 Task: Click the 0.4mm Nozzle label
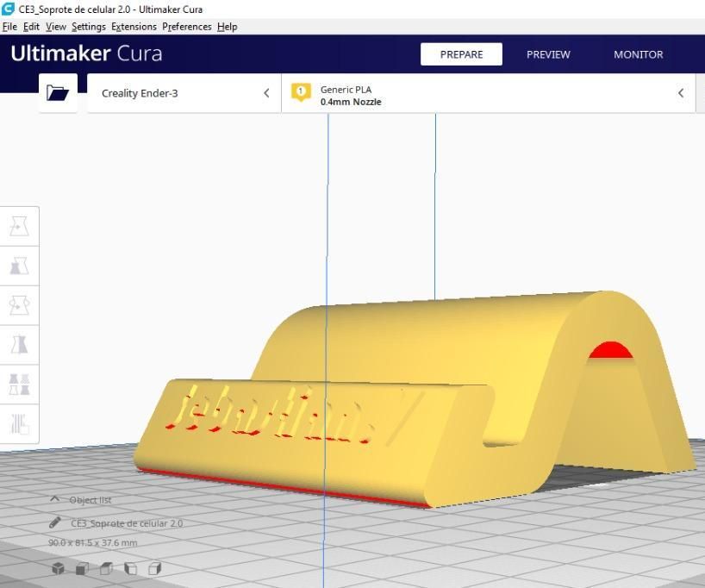pyautogui.click(x=351, y=102)
